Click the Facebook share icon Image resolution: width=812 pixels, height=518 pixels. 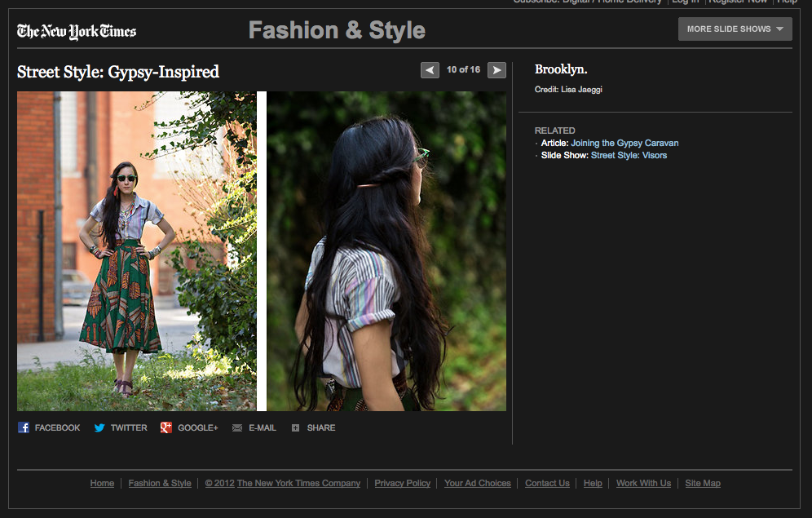click(24, 427)
